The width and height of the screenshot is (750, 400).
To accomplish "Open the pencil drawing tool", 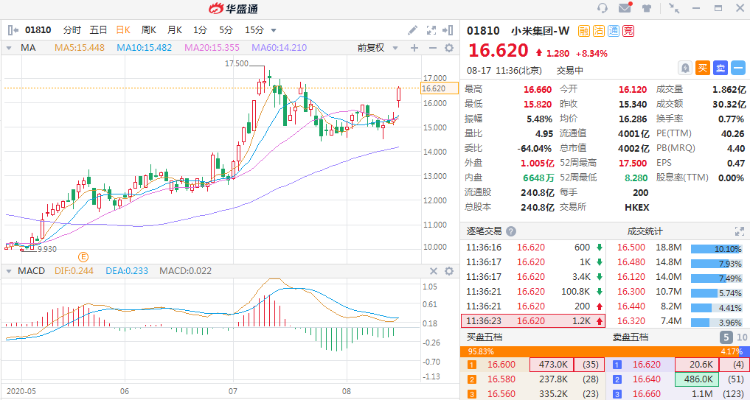I will point(412,30).
